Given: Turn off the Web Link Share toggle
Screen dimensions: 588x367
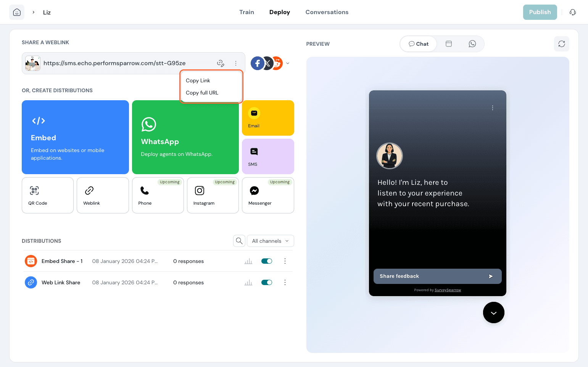Looking at the screenshot, I should pyautogui.click(x=267, y=282).
